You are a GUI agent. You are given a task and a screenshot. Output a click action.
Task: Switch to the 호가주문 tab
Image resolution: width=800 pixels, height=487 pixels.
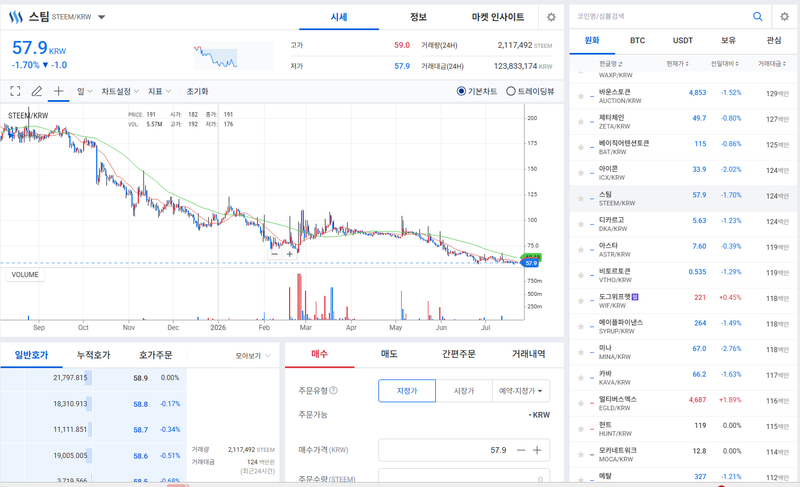pos(156,355)
